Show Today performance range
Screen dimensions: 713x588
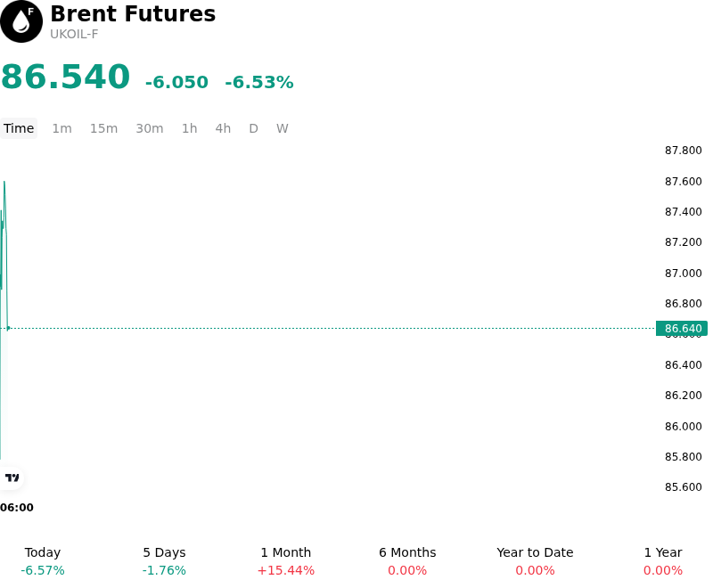pos(43,561)
